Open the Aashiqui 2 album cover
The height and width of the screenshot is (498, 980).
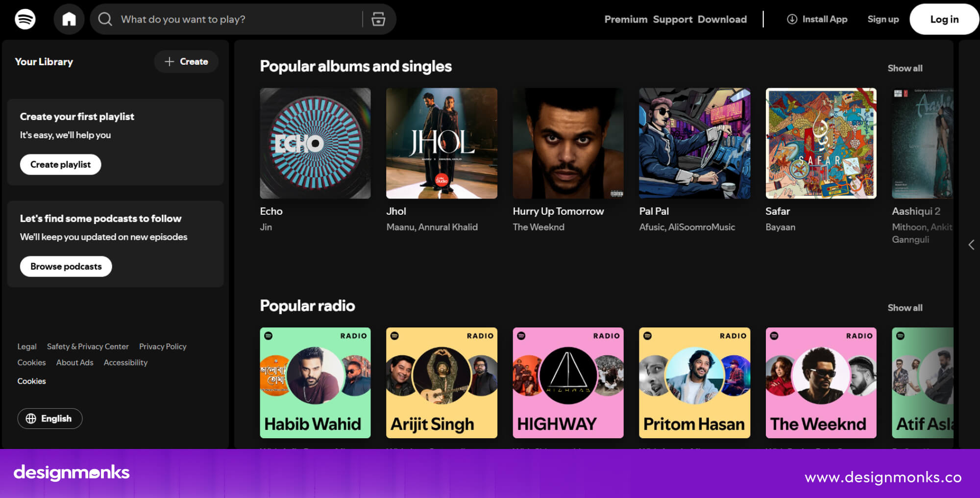pos(923,143)
